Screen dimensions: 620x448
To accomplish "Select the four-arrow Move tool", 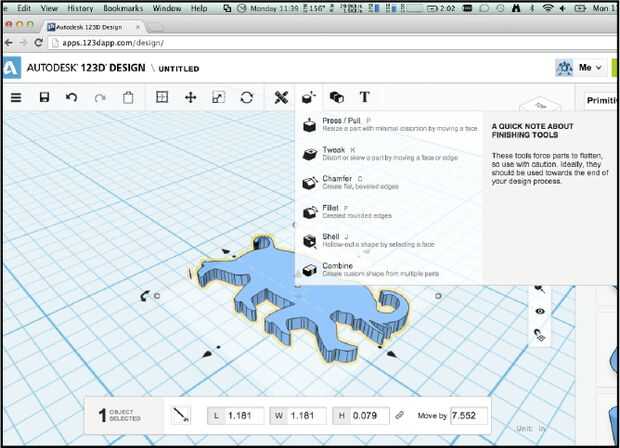I will [191, 97].
